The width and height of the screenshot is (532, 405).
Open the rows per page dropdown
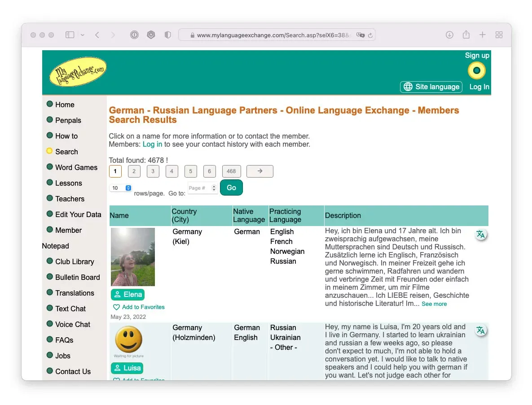click(121, 188)
